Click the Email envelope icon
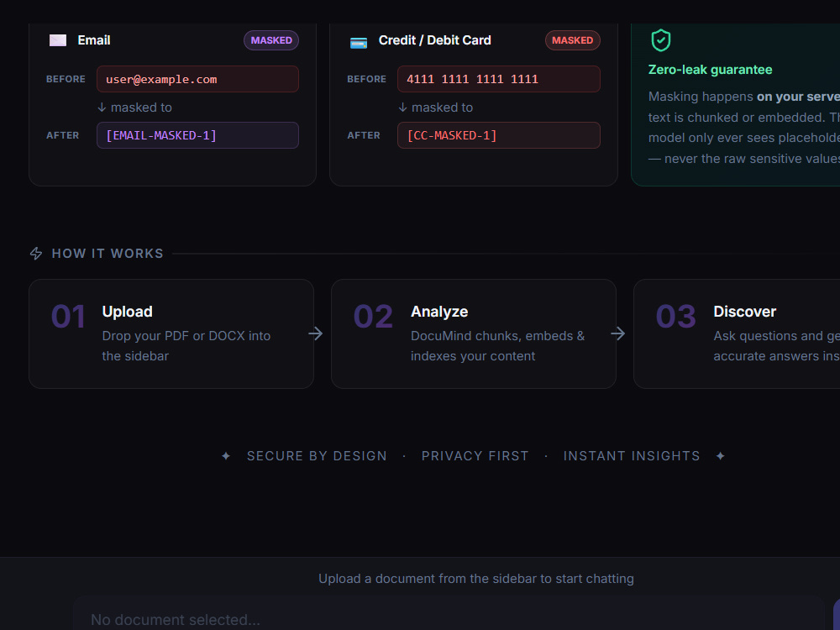The width and height of the screenshot is (840, 630). coord(58,40)
